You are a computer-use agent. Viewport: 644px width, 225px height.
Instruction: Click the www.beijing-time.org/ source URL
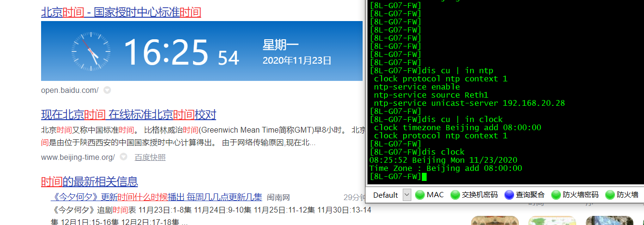[78, 157]
